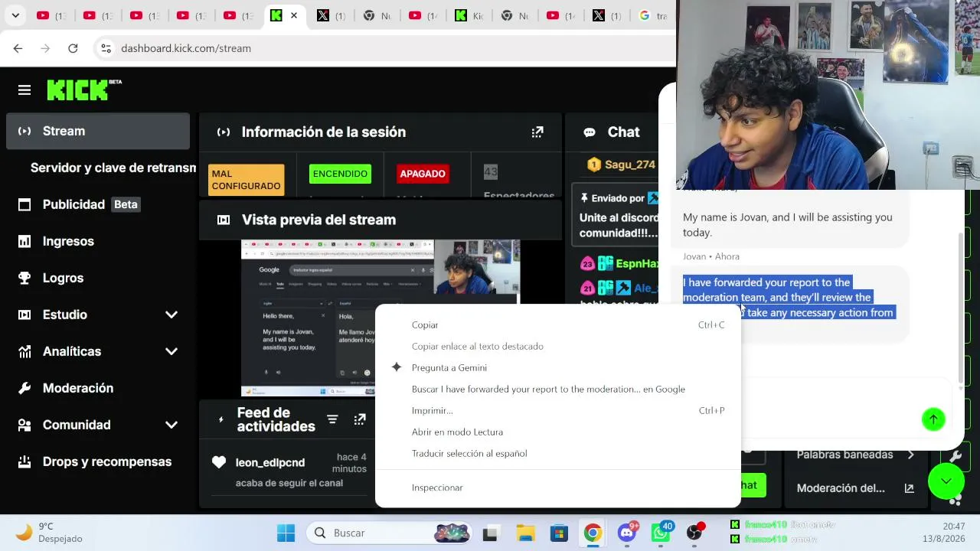Open external link icon beside Moderación del
This screenshot has width=980, height=551.
[909, 488]
